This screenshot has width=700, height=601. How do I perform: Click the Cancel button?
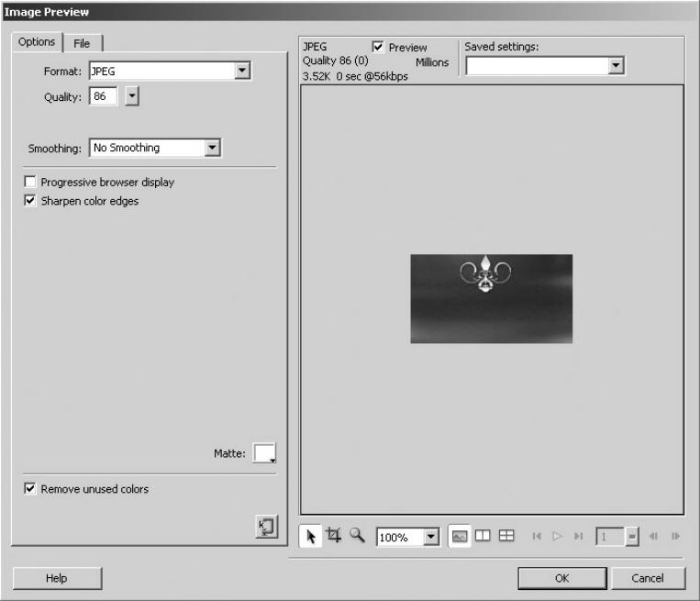648,578
